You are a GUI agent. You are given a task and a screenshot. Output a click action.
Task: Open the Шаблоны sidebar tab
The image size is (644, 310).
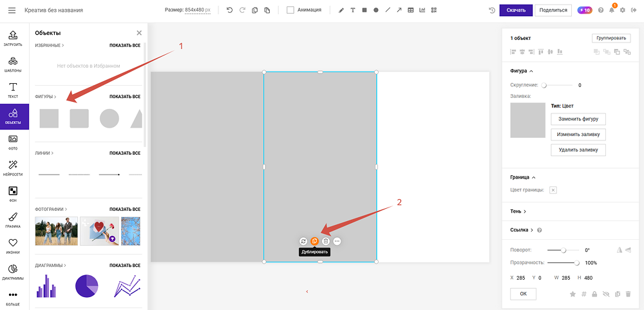pyautogui.click(x=14, y=64)
